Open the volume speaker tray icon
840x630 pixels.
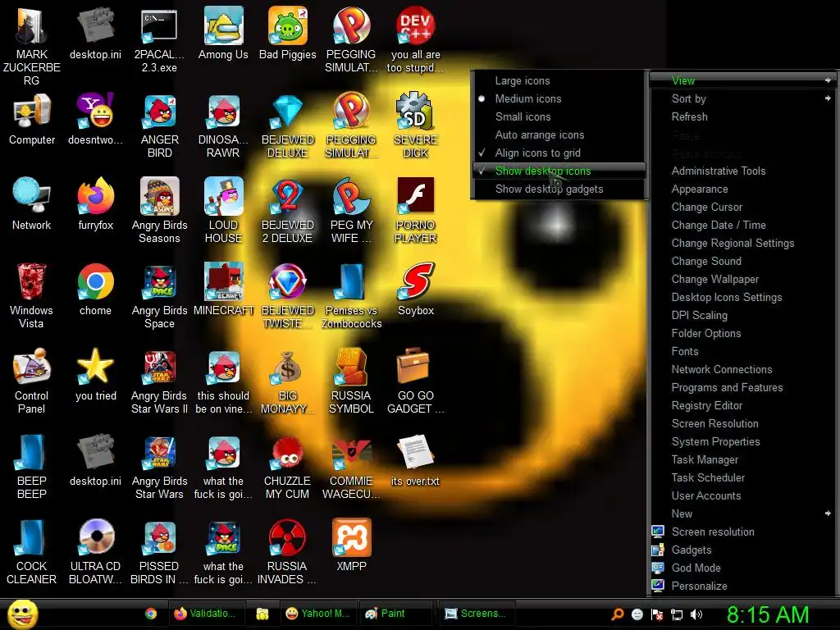pyautogui.click(x=696, y=614)
